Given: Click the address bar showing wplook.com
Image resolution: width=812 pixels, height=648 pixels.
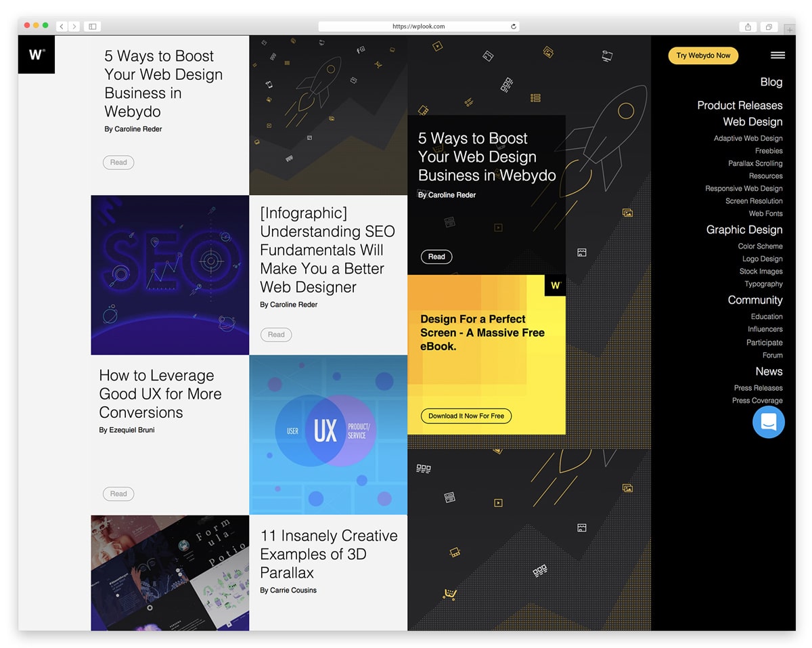Looking at the screenshot, I should 419,26.
